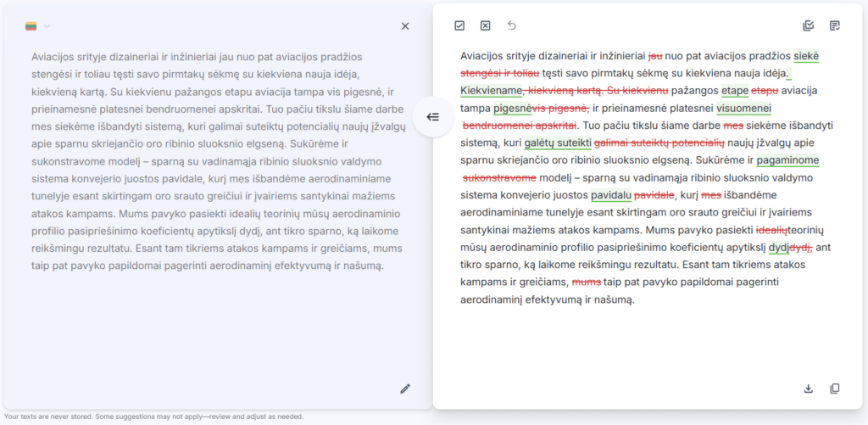Image resolution: width=868 pixels, height=425 pixels.
Task: Click the double-checkmark review icon at top right
Action: point(809,25)
